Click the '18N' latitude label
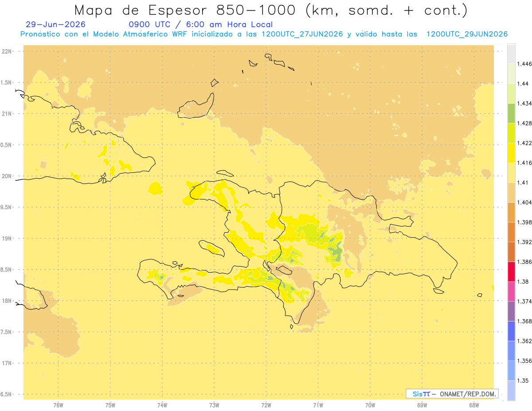 point(8,301)
